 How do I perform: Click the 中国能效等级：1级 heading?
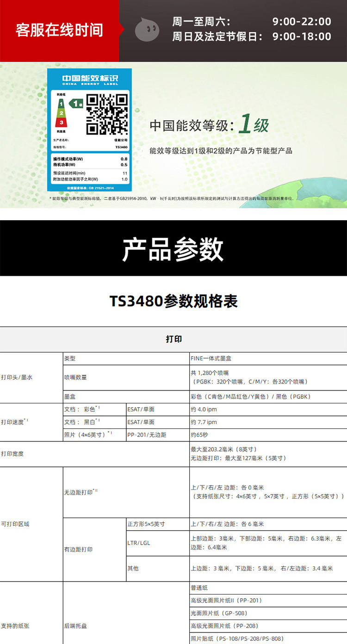click(209, 125)
